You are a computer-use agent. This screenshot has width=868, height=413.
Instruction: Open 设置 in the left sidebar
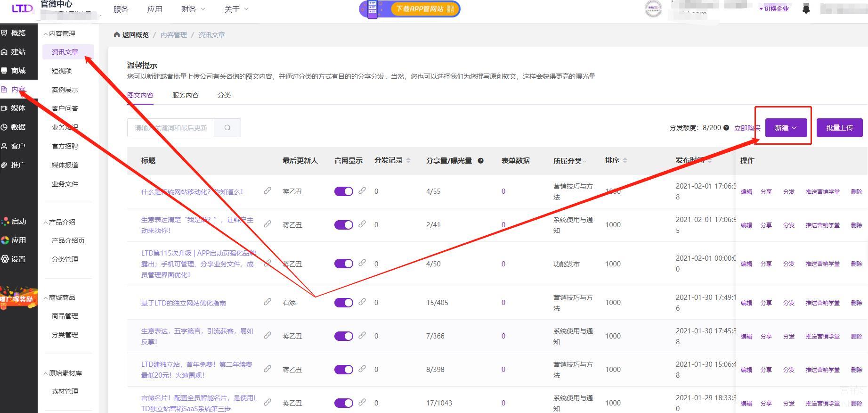(x=18, y=259)
